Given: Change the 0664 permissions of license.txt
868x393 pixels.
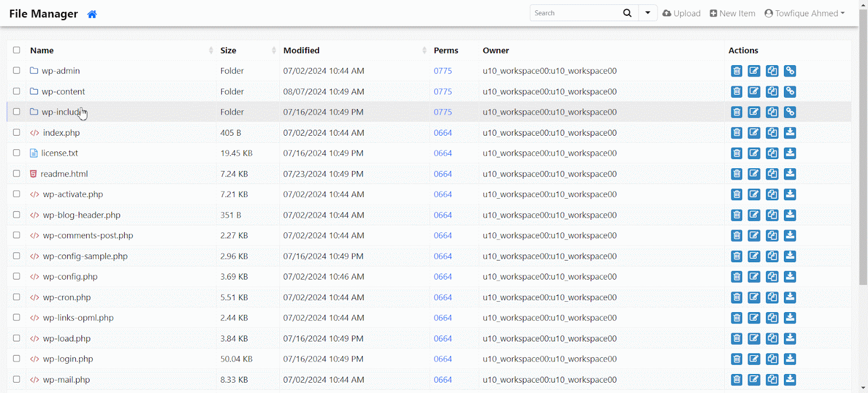Looking at the screenshot, I should click(443, 153).
